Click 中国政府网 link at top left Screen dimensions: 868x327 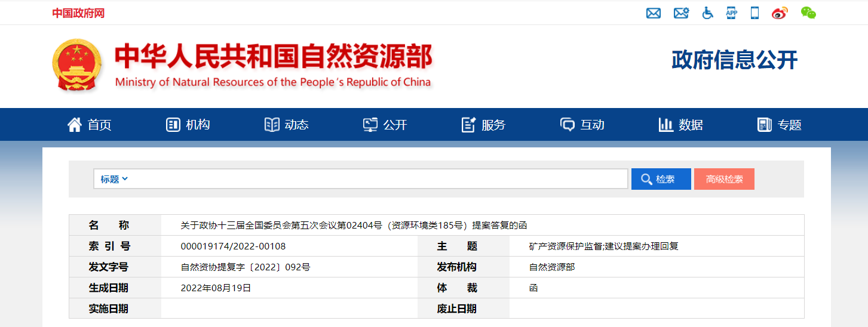point(78,13)
